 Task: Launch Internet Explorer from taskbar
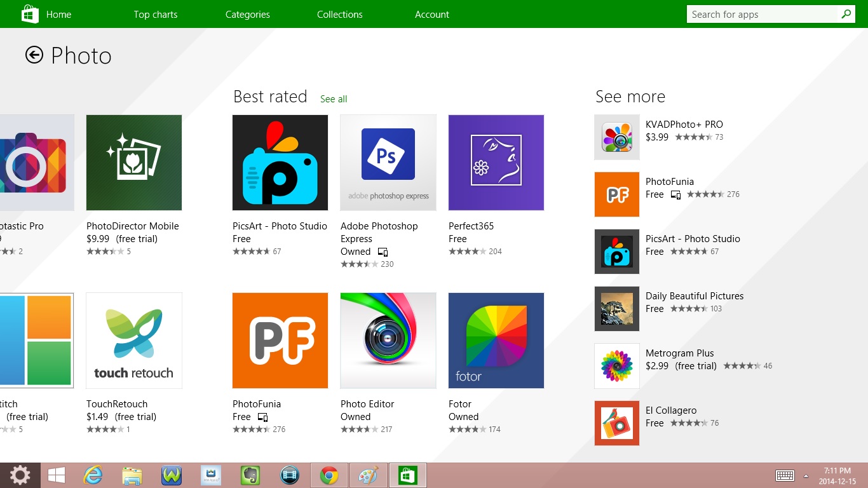tap(93, 475)
